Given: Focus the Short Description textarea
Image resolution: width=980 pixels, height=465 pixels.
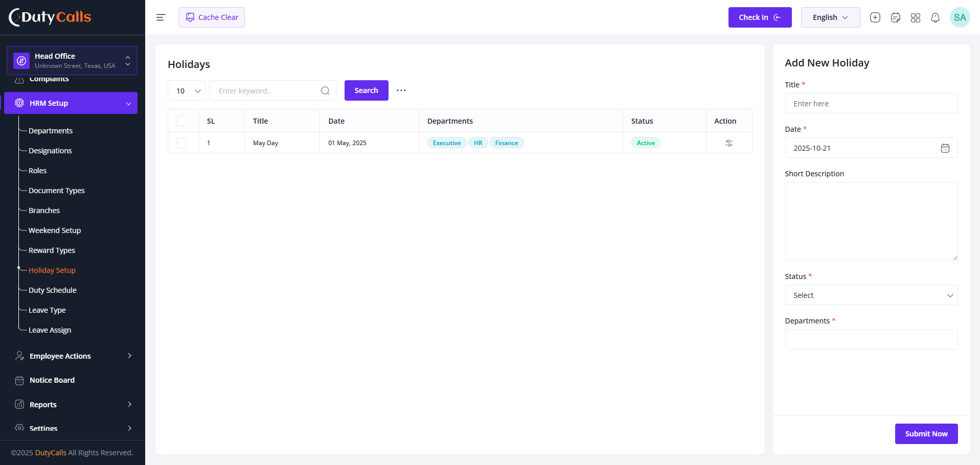Looking at the screenshot, I should tap(871, 221).
